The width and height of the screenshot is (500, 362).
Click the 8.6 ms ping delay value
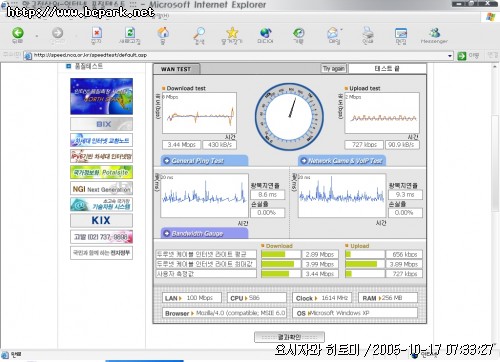pyautogui.click(x=267, y=194)
